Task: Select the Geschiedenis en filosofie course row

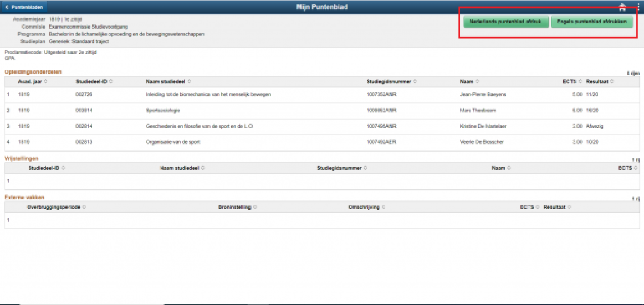Action: tap(199, 126)
